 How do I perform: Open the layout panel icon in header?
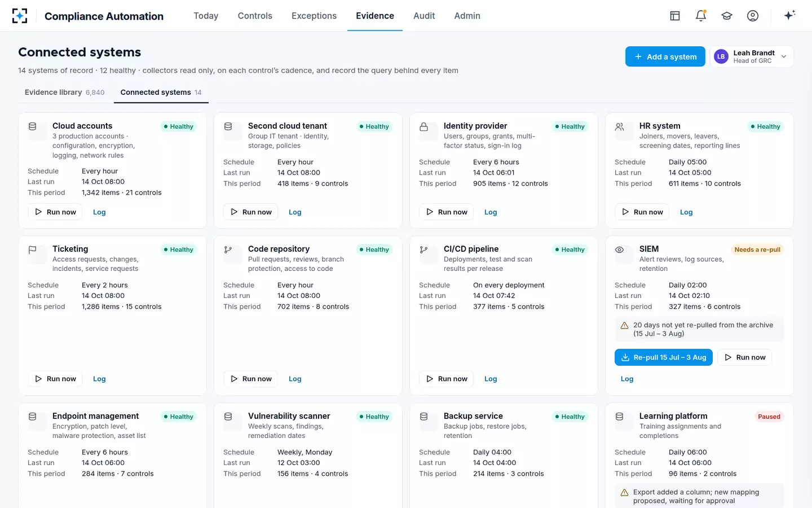click(675, 16)
